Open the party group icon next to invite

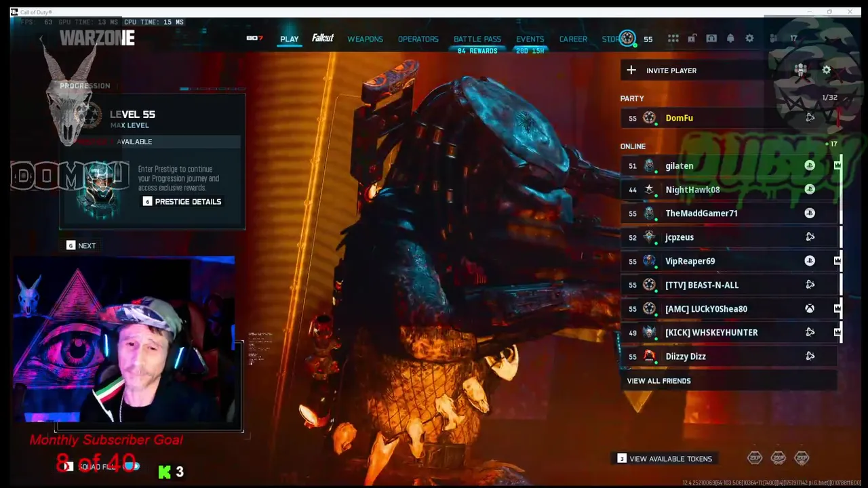801,70
